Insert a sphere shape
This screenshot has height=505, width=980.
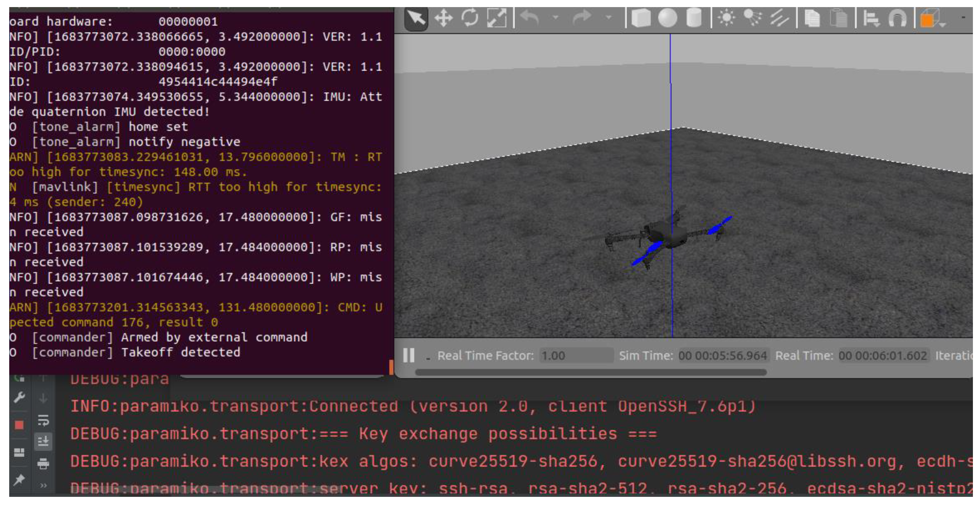click(667, 18)
